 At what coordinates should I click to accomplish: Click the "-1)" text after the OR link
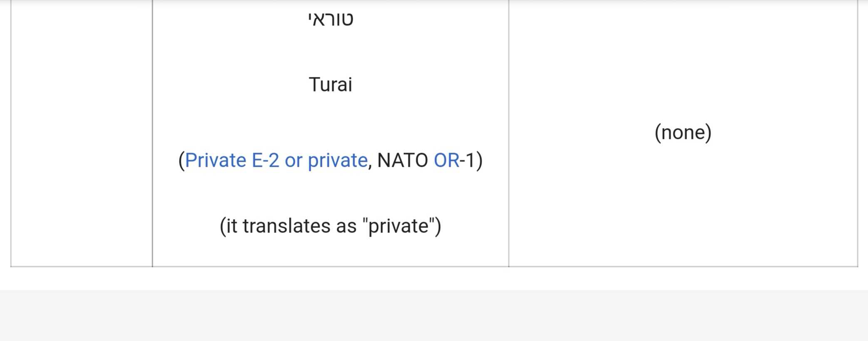point(471,161)
